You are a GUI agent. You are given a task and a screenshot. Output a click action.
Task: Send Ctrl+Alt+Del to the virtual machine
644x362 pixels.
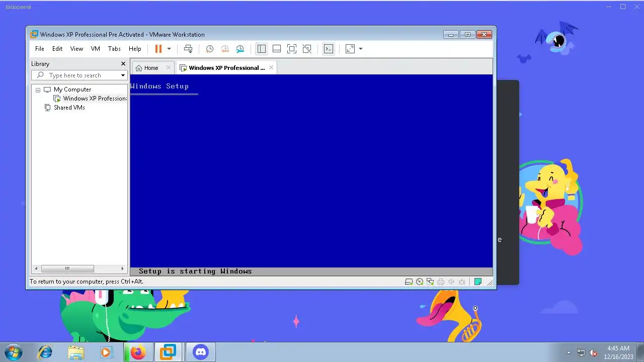[x=188, y=49]
